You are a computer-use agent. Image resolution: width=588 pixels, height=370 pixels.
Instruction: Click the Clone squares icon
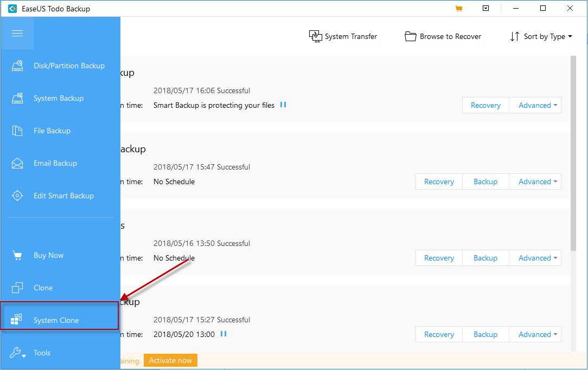point(17,288)
